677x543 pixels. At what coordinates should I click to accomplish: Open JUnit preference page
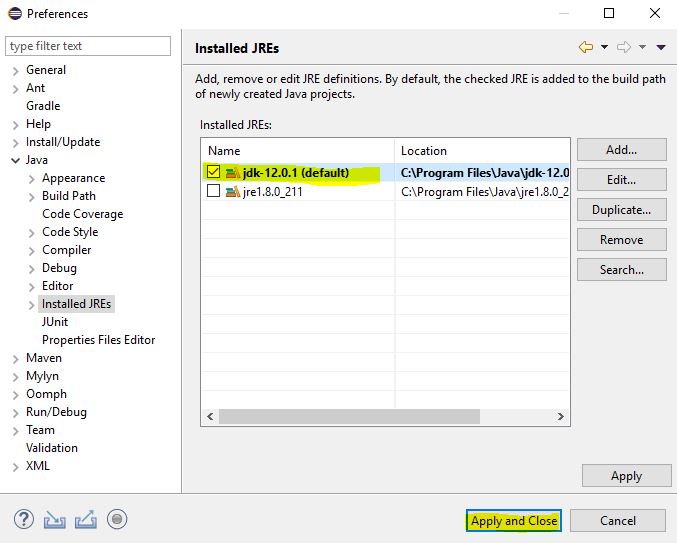coord(55,322)
